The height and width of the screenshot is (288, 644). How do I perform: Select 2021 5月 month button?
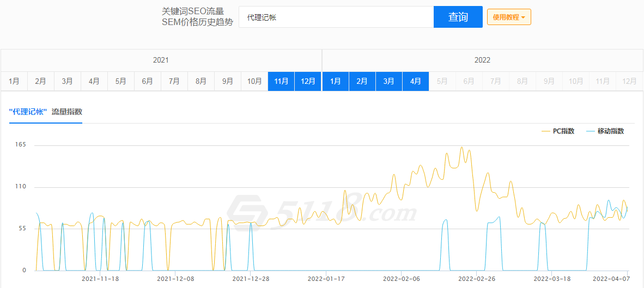[121, 81]
